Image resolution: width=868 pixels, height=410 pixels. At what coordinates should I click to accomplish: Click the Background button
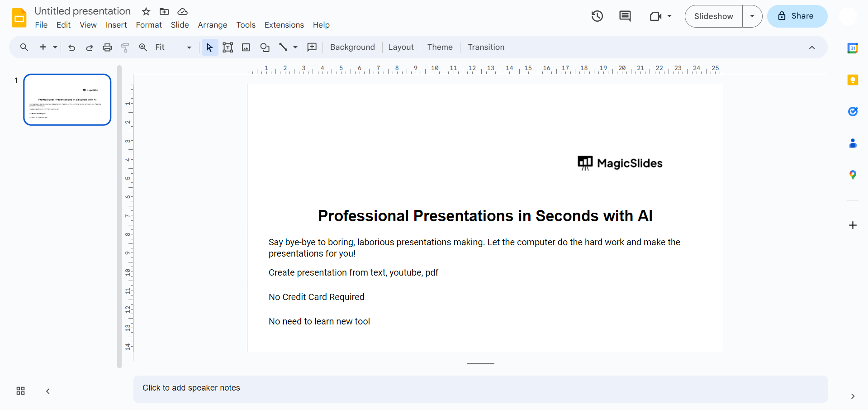click(352, 48)
